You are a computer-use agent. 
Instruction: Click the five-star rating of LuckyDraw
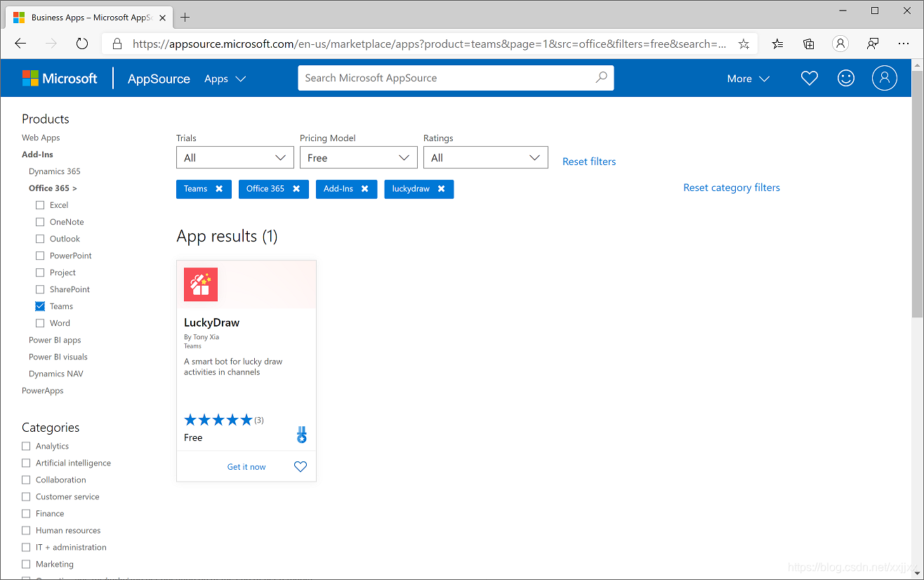(x=218, y=420)
